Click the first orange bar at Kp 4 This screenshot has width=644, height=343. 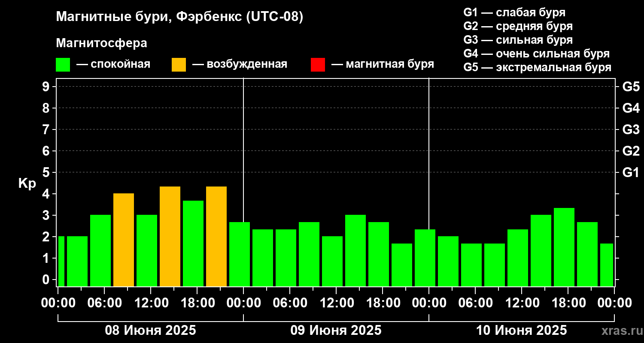click(124, 240)
